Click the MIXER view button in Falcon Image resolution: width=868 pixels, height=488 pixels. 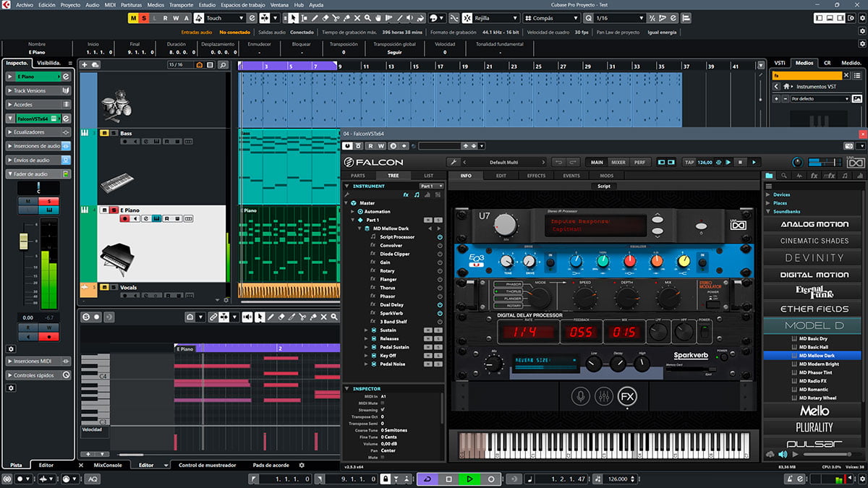point(618,162)
